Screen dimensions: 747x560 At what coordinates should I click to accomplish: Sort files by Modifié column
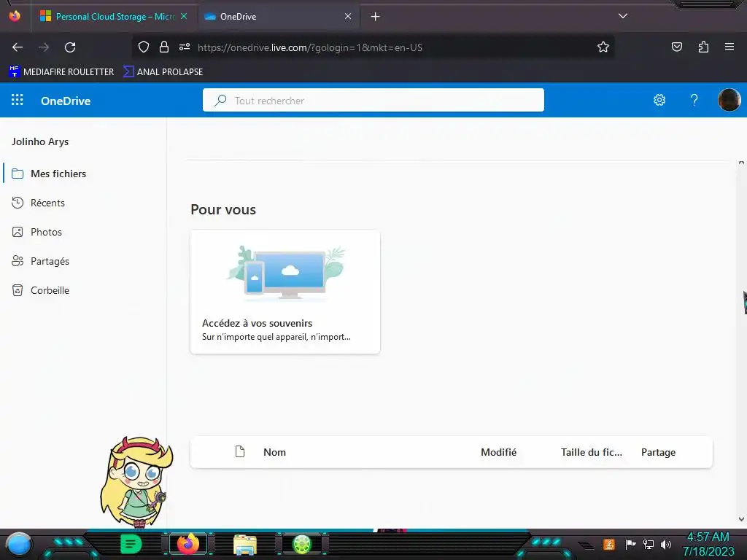coord(498,452)
